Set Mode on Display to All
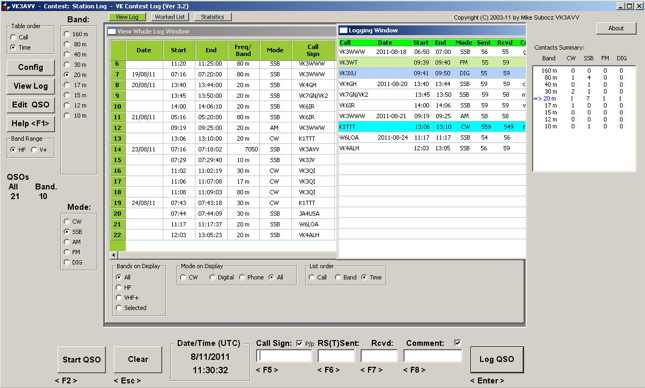 coord(271,277)
